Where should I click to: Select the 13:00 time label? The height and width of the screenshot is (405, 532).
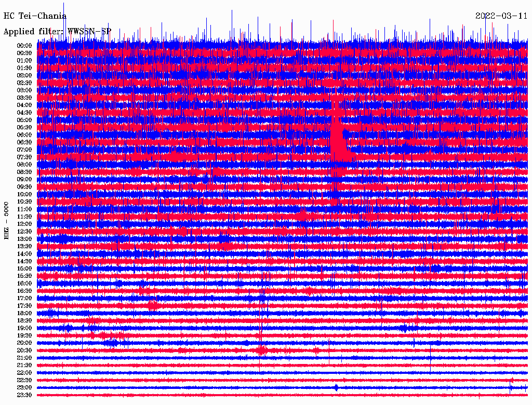(x=24, y=239)
